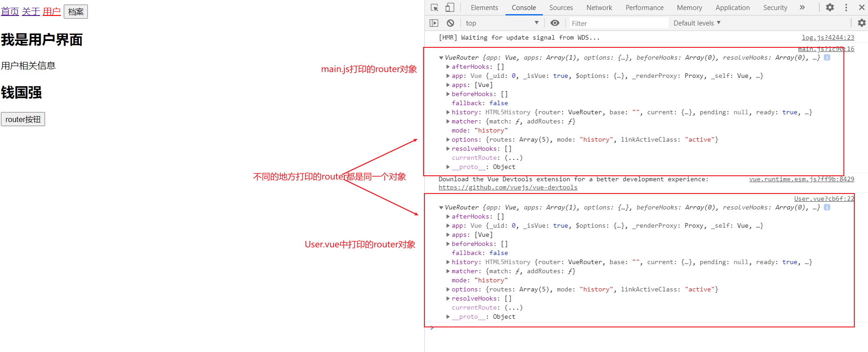Switch to the Console tab

[x=524, y=8]
